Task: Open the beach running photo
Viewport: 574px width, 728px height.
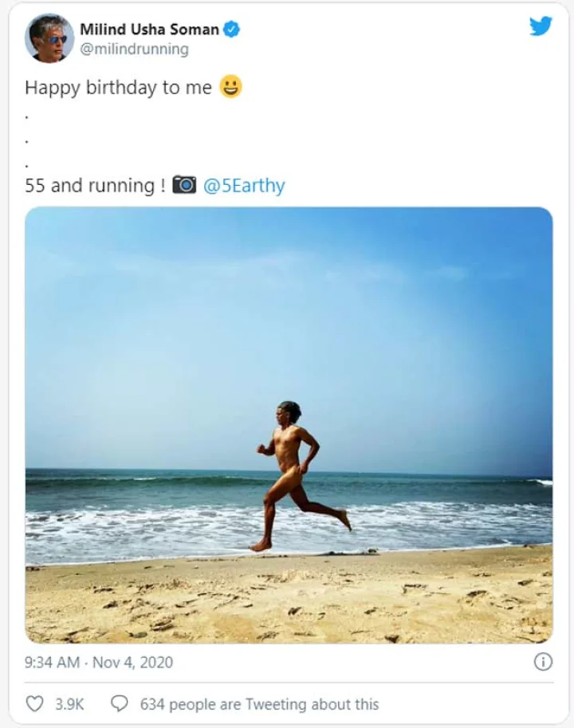Action: 289,425
